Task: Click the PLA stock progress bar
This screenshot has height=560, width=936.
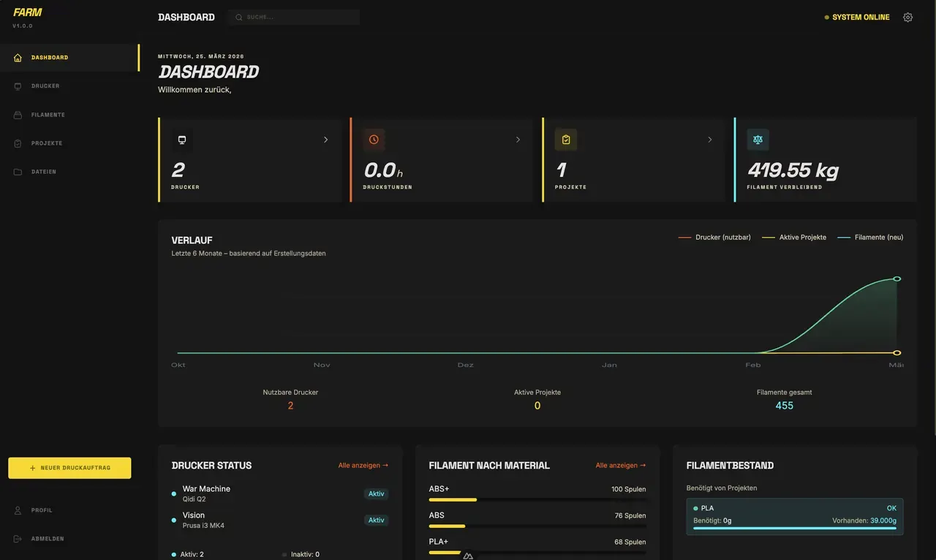Action: 795,528
